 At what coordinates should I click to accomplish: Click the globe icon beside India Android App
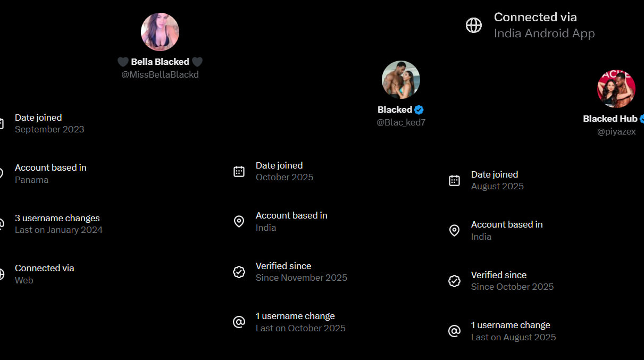pyautogui.click(x=473, y=25)
